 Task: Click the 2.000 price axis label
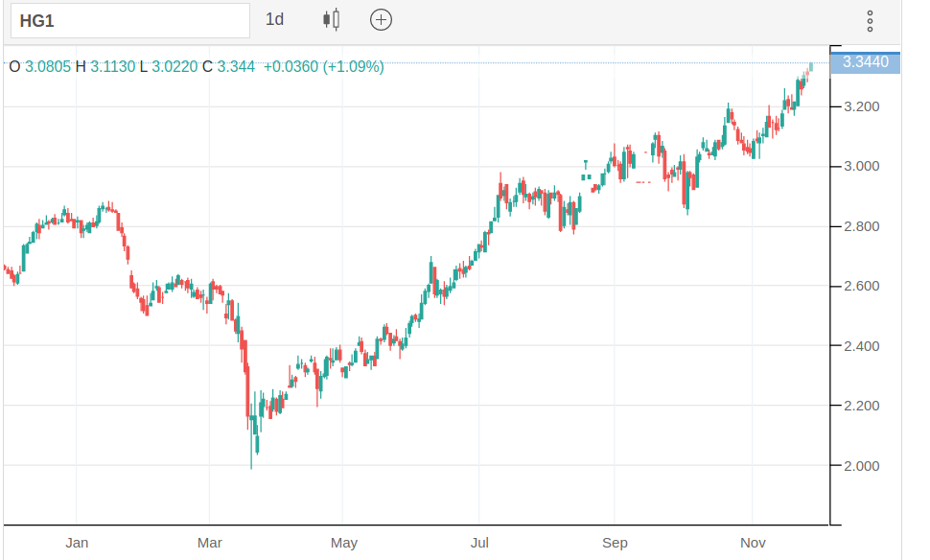[x=861, y=466]
